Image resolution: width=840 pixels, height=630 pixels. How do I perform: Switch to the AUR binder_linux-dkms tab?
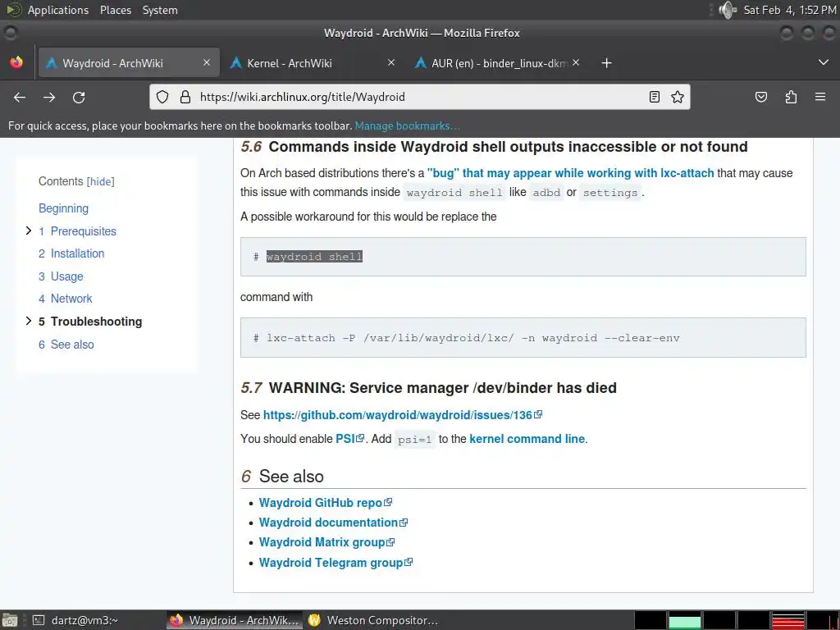499,63
